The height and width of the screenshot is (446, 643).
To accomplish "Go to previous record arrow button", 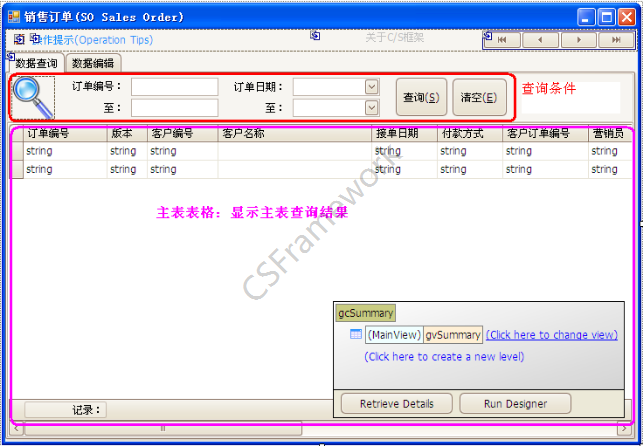I will pyautogui.click(x=540, y=40).
